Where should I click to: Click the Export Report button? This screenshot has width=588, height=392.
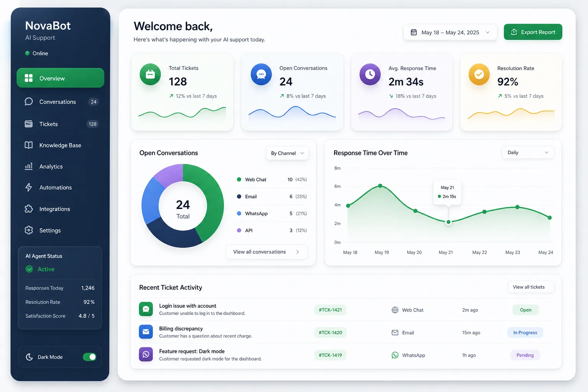[533, 32]
